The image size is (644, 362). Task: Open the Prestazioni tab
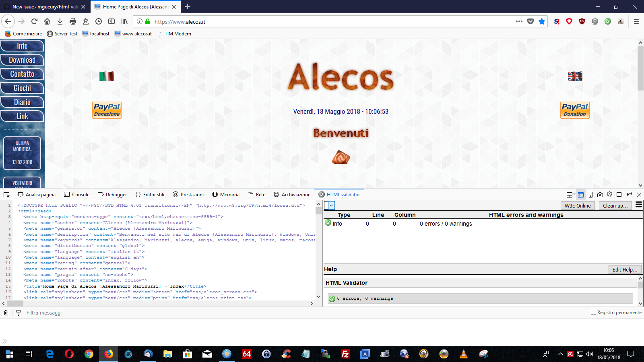click(x=188, y=195)
